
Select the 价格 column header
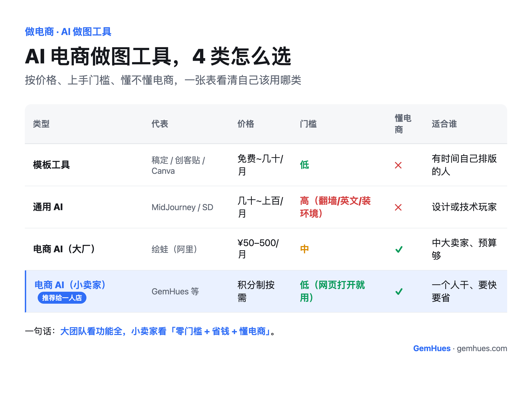246,124
